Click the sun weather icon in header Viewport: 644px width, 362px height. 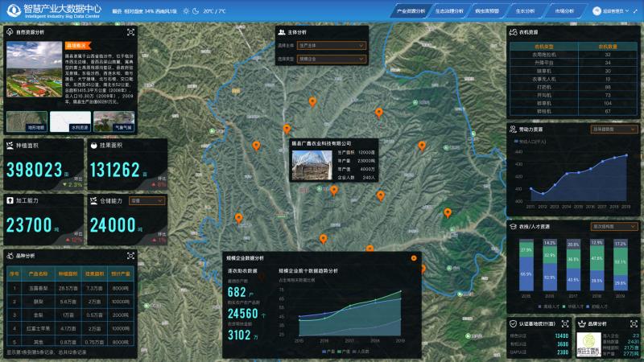[186, 12]
